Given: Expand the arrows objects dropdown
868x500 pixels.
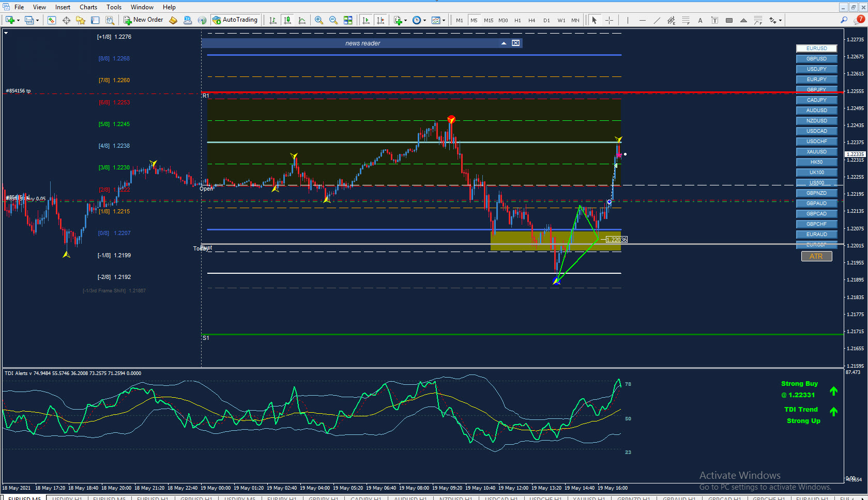Looking at the screenshot, I should [x=780, y=21].
